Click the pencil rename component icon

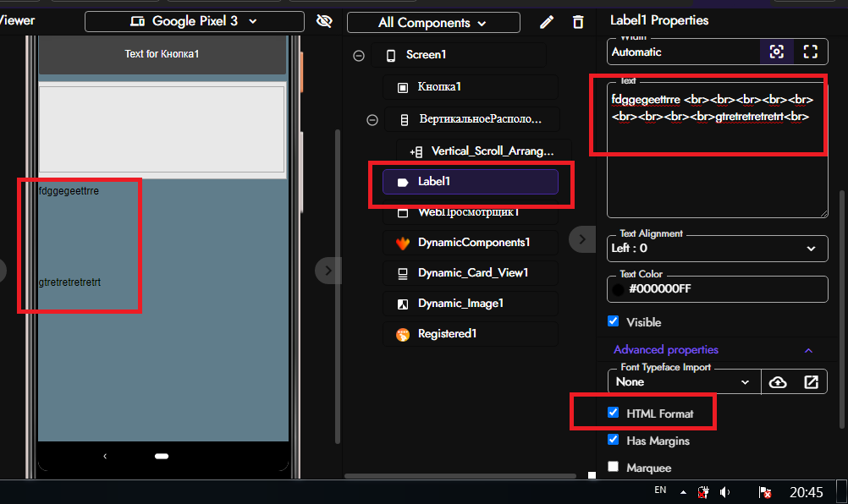[547, 22]
